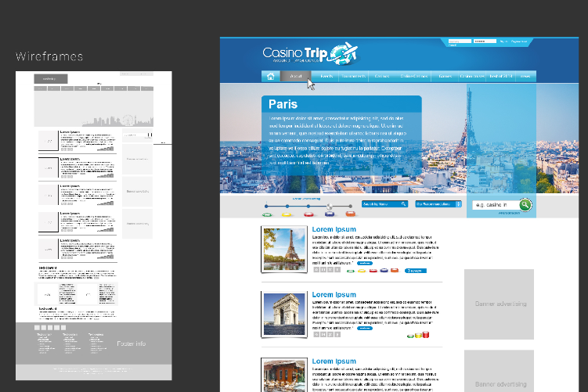Focus the password field in the header
Viewport: 588px width, 392px height.
[485, 41]
